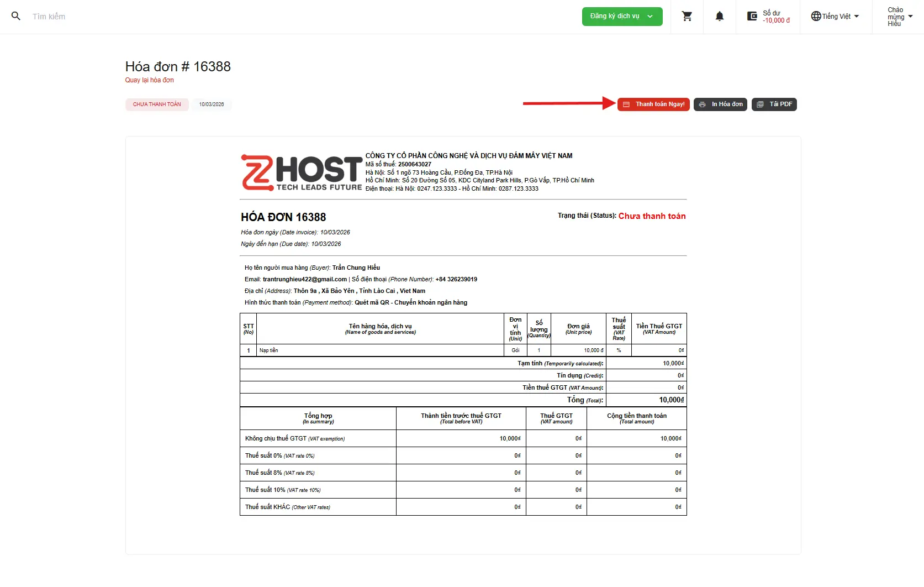The height and width of the screenshot is (587, 924).
Task: Select the tax code 2500643027
Action: click(415, 164)
